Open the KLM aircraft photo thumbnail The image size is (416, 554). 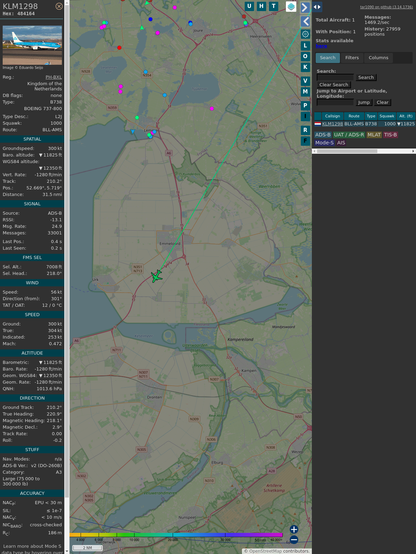(x=32, y=45)
